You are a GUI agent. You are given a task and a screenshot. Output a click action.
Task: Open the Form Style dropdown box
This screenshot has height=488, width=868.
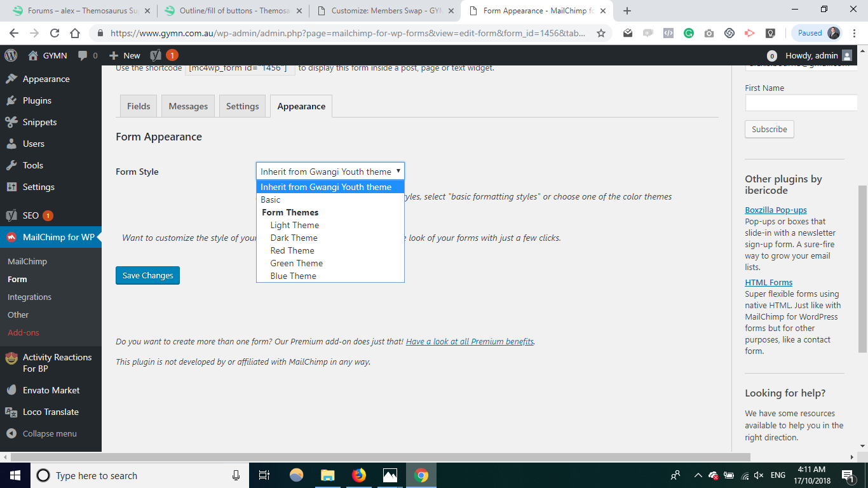point(330,172)
